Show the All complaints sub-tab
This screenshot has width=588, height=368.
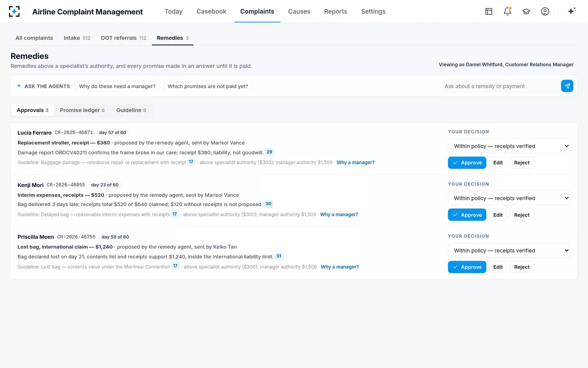point(34,38)
